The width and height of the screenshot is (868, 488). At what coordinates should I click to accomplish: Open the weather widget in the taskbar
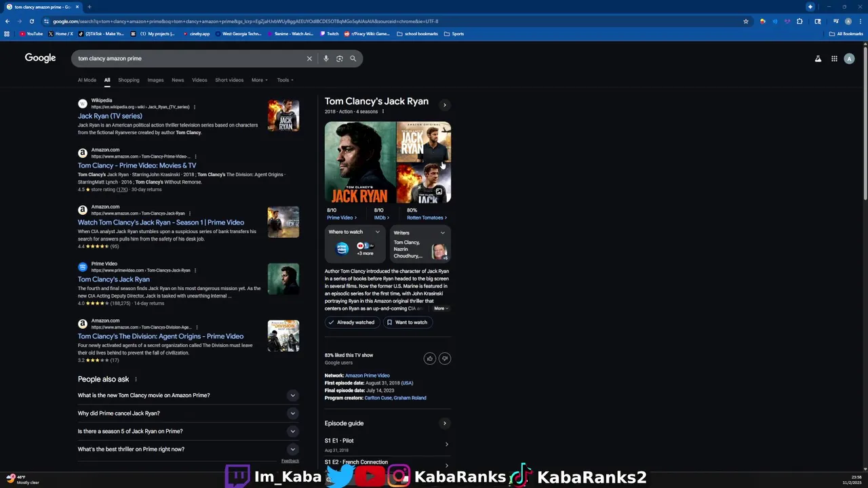tap(22, 479)
